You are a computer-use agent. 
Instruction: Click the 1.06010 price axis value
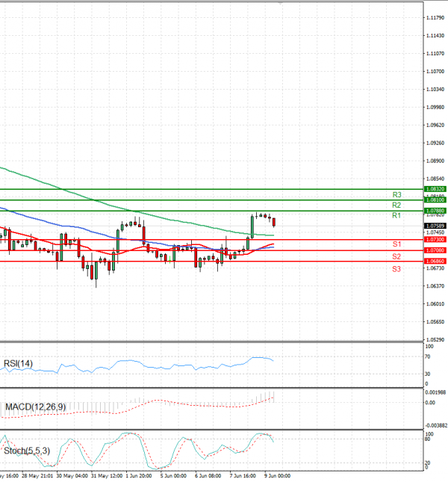click(x=435, y=304)
